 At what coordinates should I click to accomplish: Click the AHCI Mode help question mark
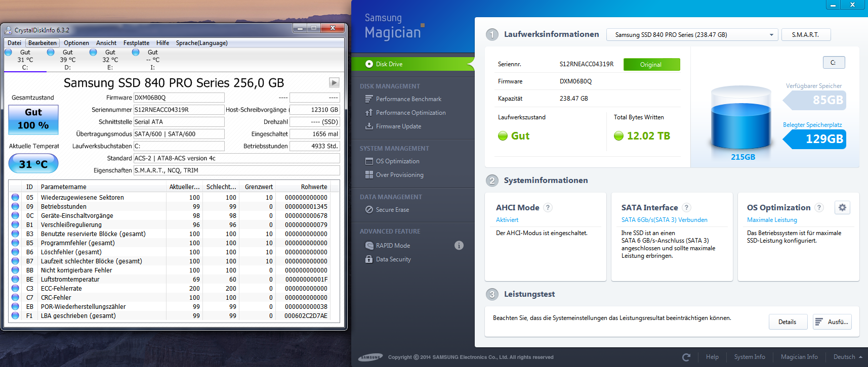pyautogui.click(x=548, y=207)
